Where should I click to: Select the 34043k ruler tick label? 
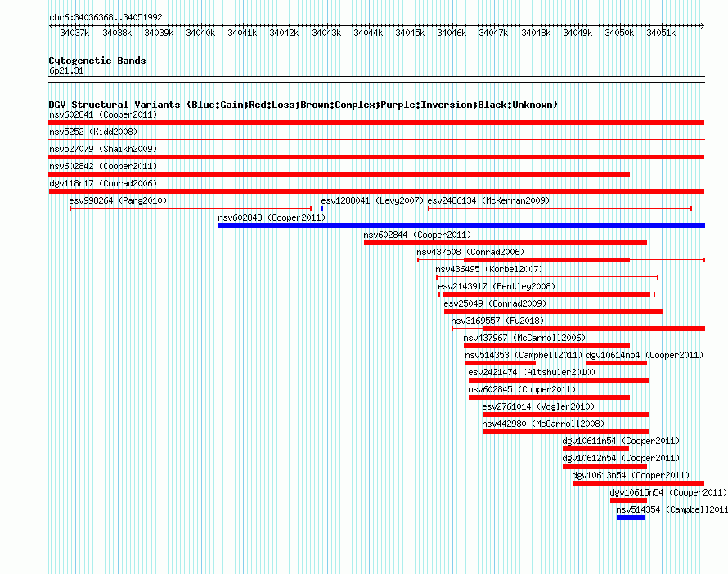pyautogui.click(x=326, y=33)
